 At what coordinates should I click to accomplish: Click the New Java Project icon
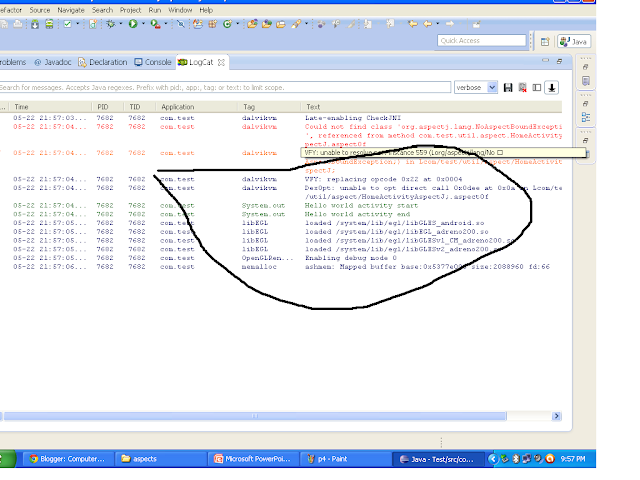(x=198, y=24)
